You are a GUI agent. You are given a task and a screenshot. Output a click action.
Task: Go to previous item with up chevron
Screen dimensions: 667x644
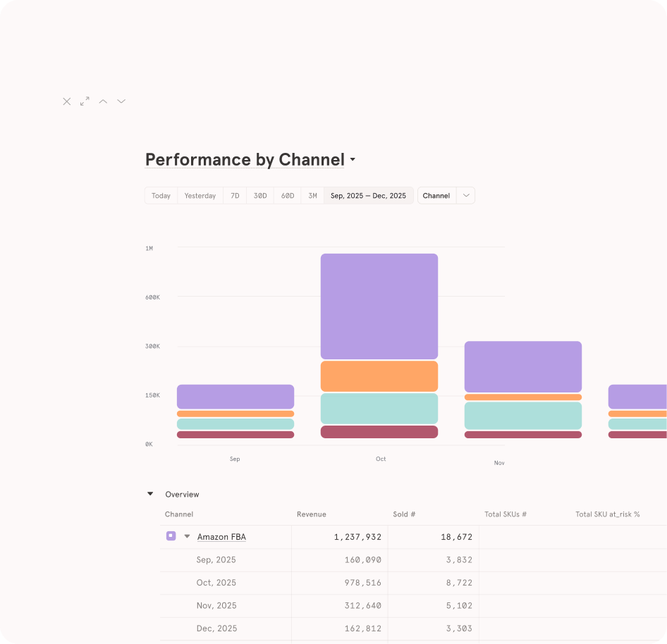click(103, 101)
